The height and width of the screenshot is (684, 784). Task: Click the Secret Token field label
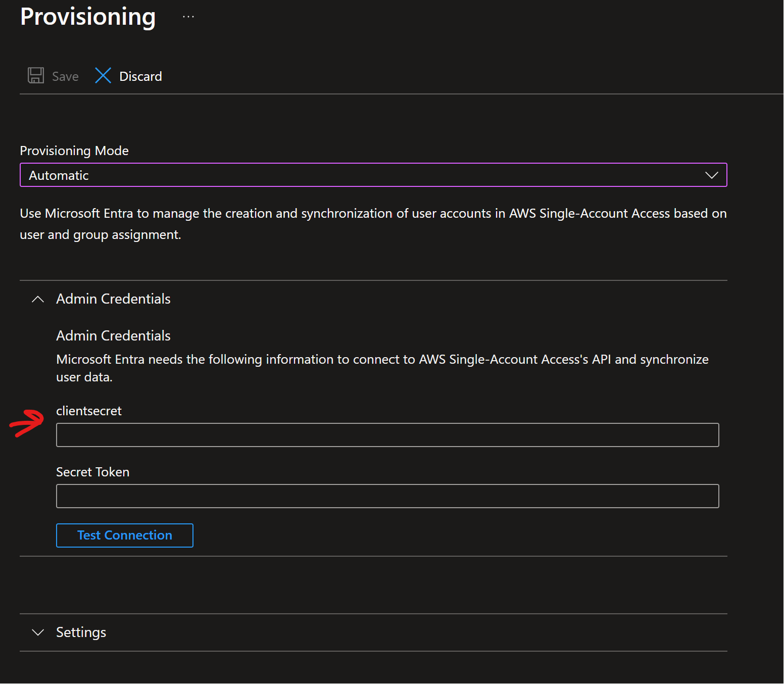tap(93, 472)
